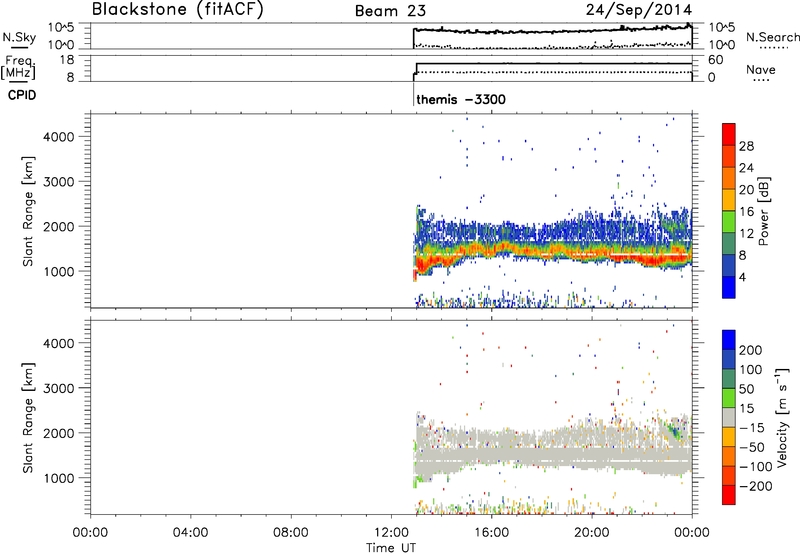Click the Beam 23 label
800x554 pixels.
click(x=390, y=11)
